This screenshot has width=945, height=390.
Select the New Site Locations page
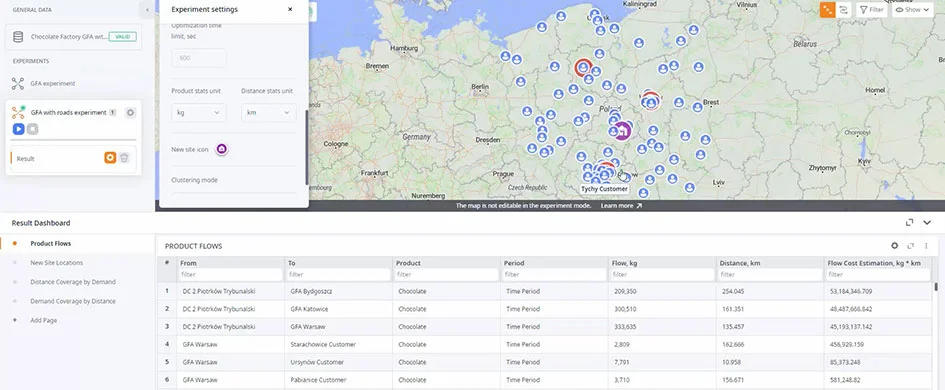coord(57,263)
